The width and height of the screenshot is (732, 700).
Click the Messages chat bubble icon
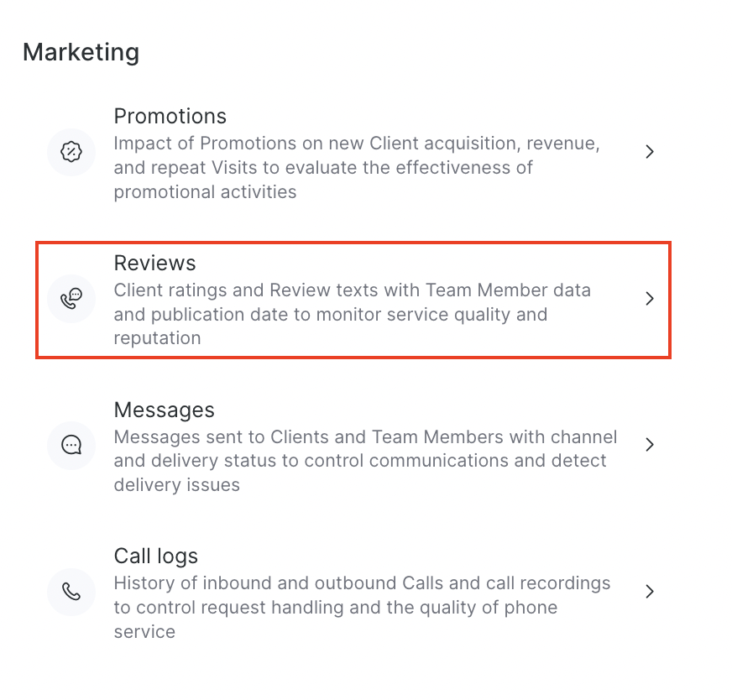(71, 445)
